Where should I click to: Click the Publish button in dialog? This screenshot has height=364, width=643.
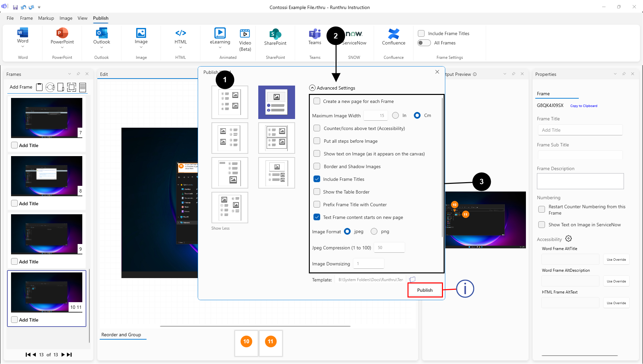click(x=425, y=290)
